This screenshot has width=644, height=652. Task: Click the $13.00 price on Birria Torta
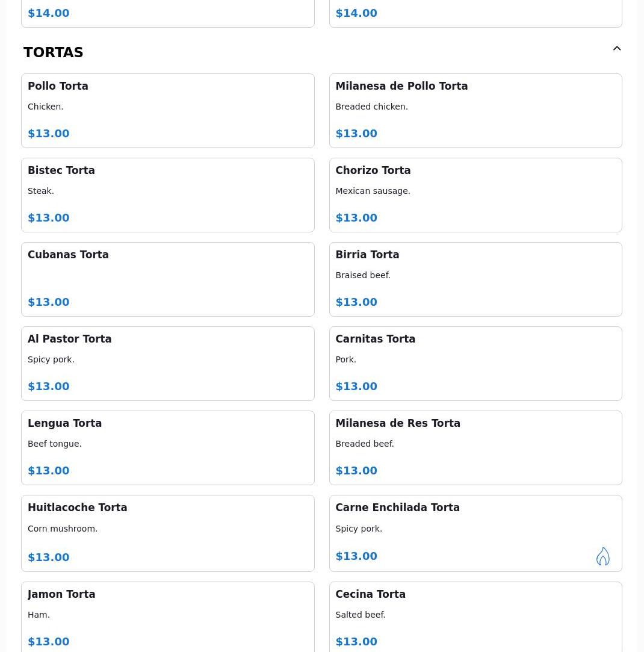(x=356, y=302)
